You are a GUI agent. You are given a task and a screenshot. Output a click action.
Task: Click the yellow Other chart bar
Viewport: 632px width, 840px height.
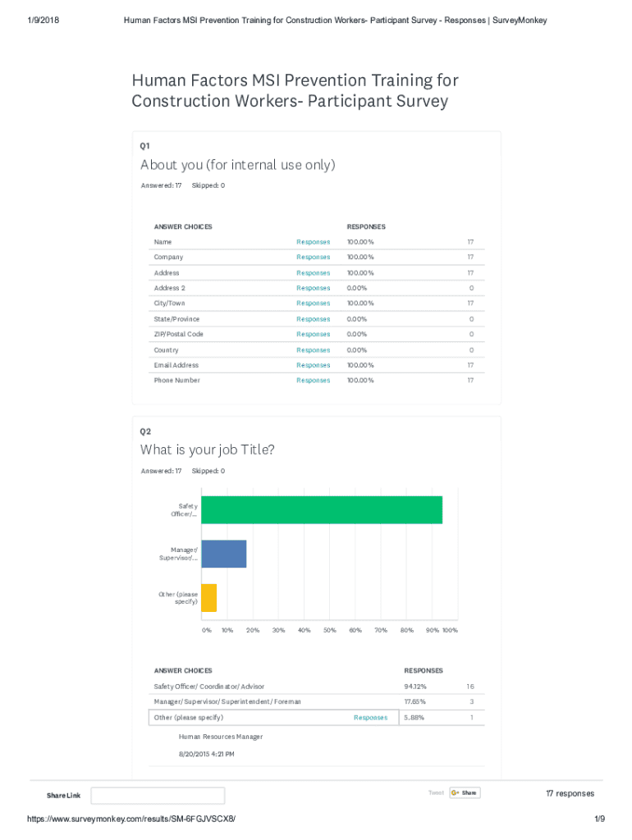(208, 598)
